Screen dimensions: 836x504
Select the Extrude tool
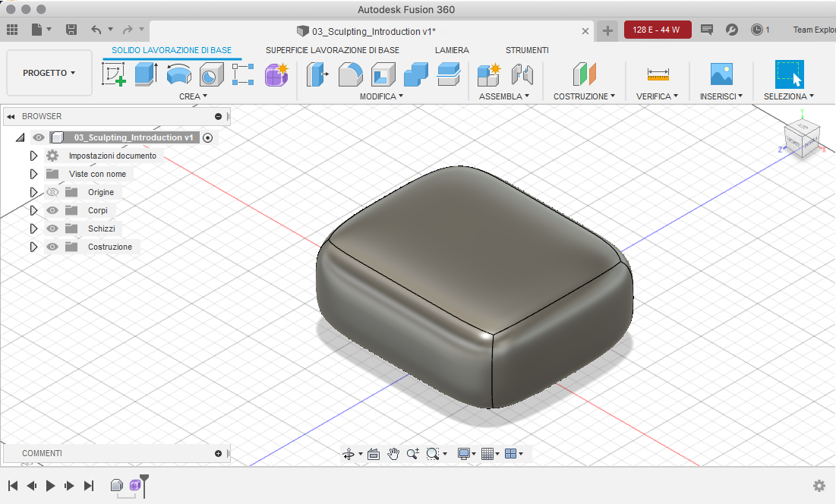tap(146, 74)
